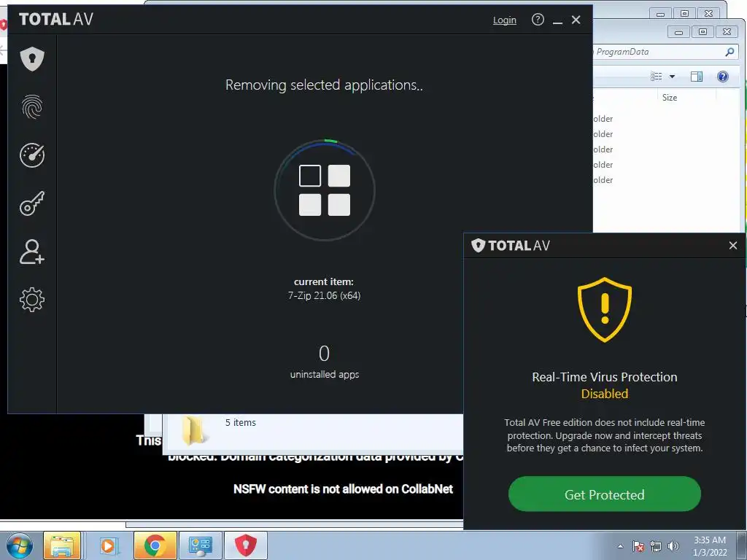The image size is (747, 560).
Task: Switch to Google Chrome in taskbar
Action: tap(155, 545)
